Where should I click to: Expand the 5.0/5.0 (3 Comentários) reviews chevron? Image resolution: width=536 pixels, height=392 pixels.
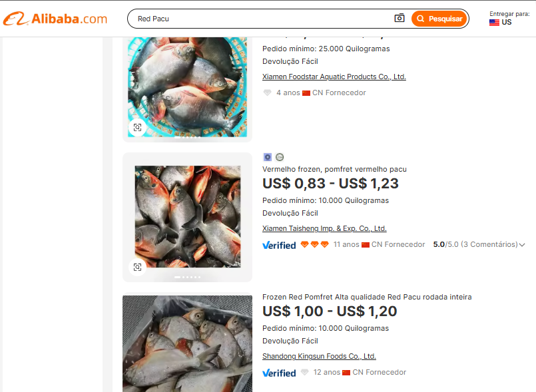coord(522,245)
